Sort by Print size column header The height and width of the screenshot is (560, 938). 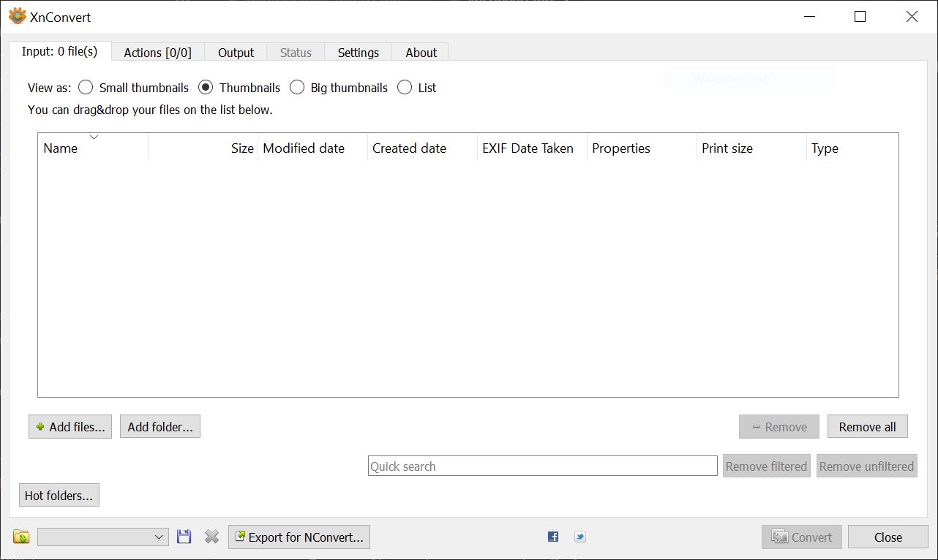(x=752, y=148)
